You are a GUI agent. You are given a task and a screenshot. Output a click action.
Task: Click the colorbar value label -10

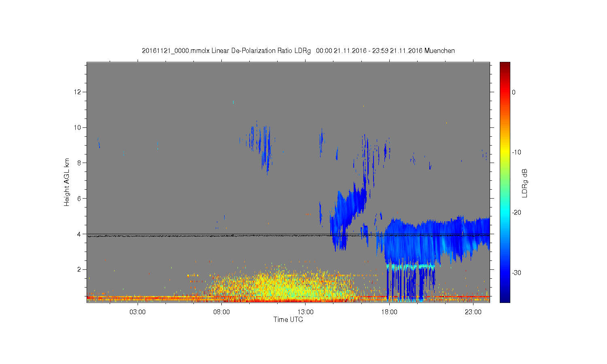click(516, 152)
